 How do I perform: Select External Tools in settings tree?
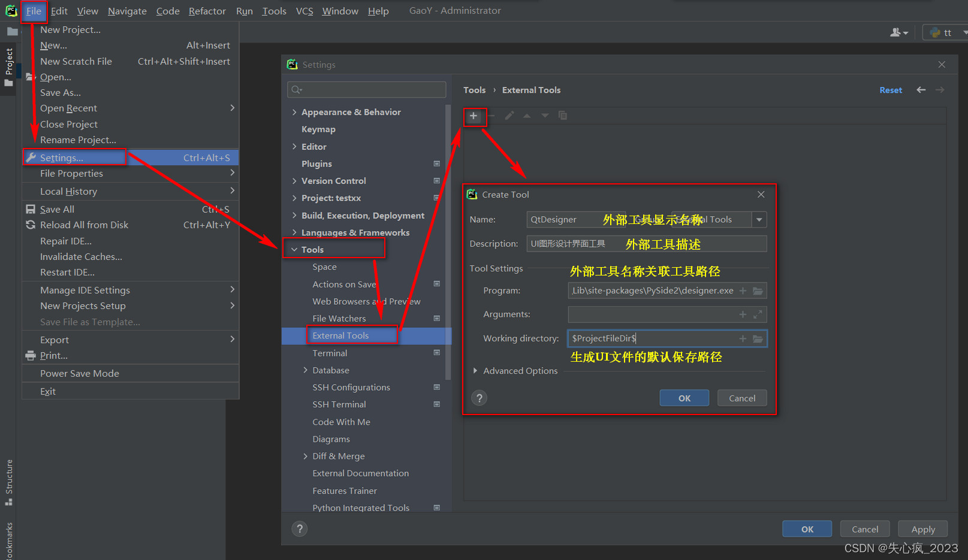point(366,335)
